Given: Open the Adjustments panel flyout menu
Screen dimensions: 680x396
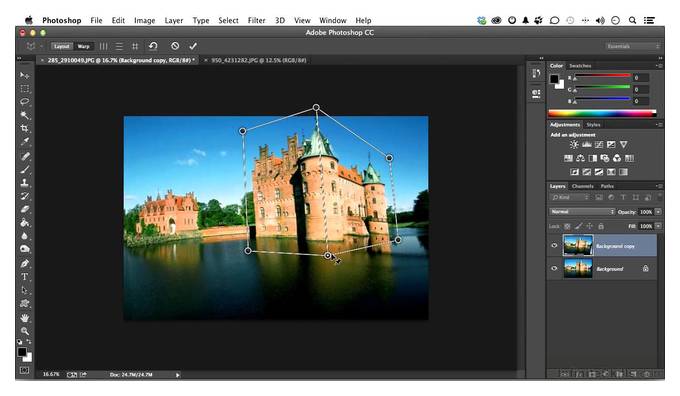Looking at the screenshot, I should [x=659, y=124].
